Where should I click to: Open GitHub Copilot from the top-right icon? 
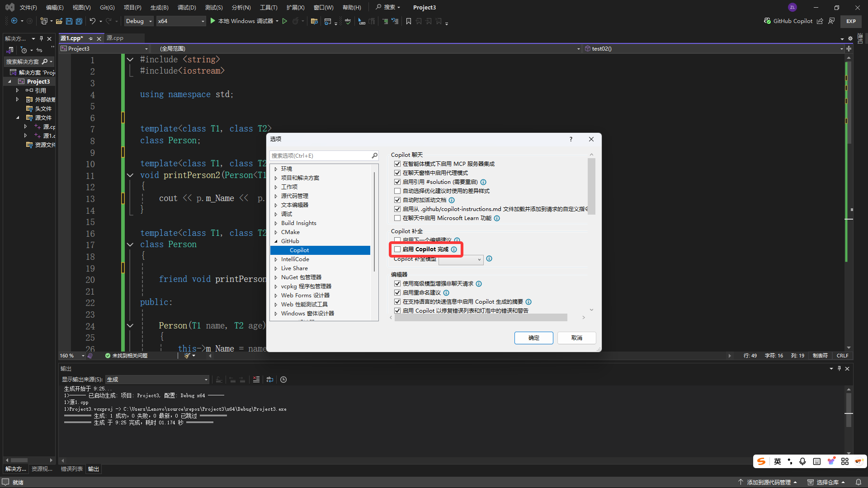767,21
